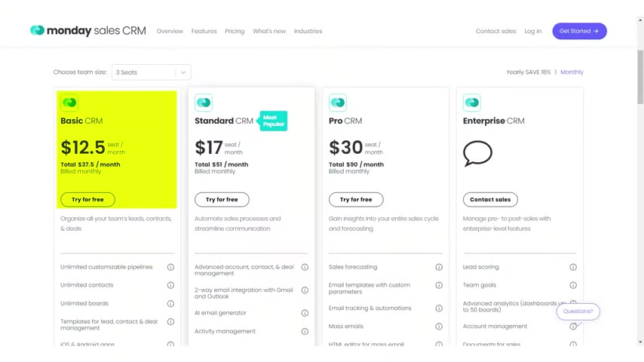644x362 pixels.
Task: Open the Industries navigation item
Action: [x=308, y=31]
